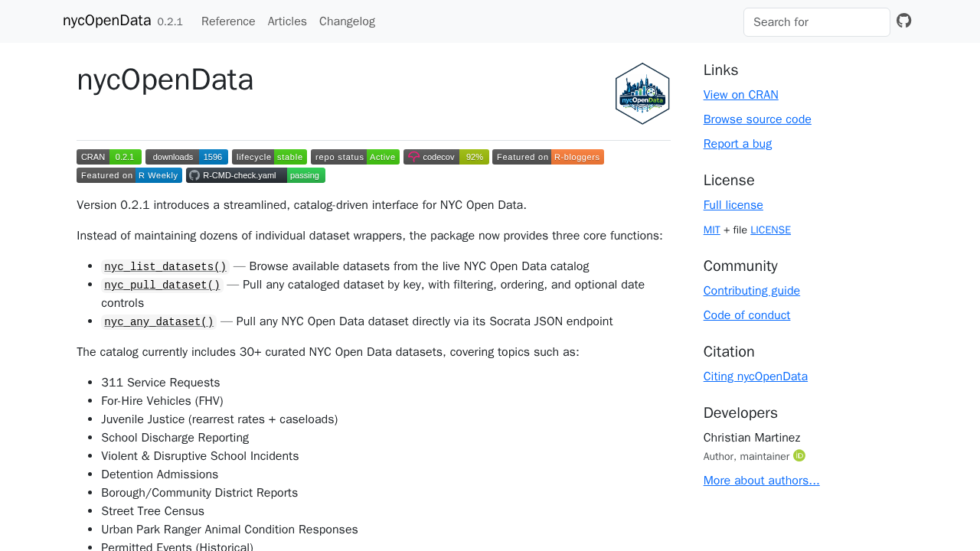Click the Developers sidebar heading
This screenshot has width=980, height=551.
tap(740, 413)
